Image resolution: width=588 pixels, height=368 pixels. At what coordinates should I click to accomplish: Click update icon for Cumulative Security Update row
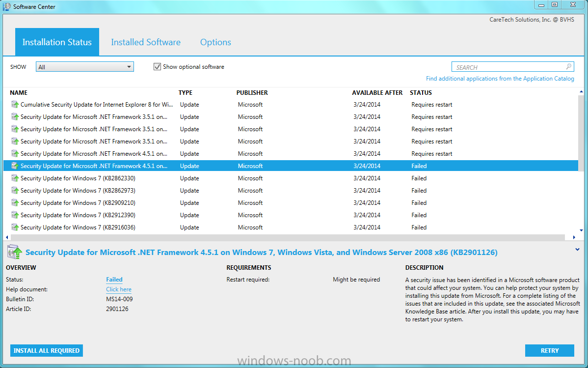(15, 104)
